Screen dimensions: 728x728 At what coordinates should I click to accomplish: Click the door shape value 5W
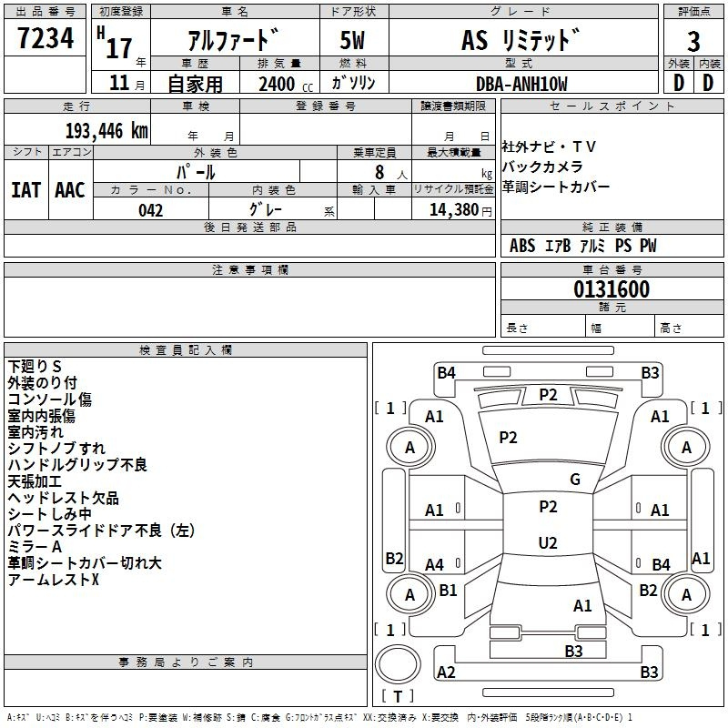pos(352,40)
